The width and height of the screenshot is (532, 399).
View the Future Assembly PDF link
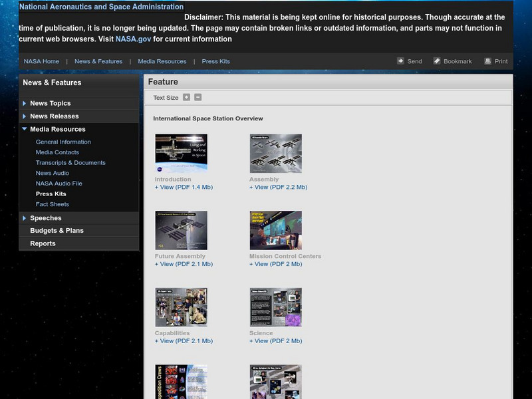point(184,264)
